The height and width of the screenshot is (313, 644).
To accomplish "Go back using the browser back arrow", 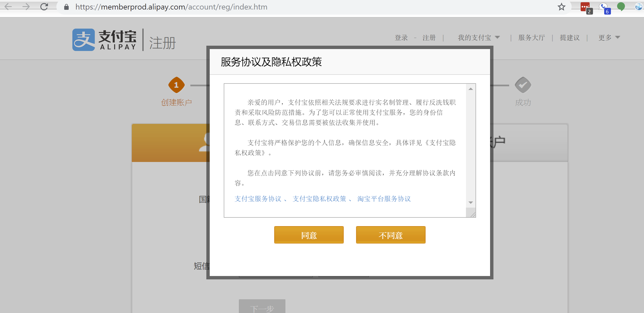I will pos(8,6).
